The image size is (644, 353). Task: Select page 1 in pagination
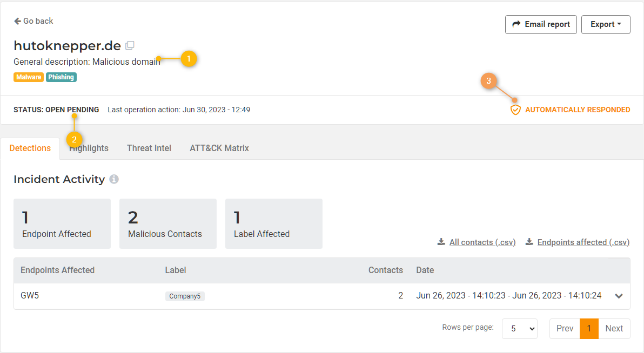click(x=589, y=328)
